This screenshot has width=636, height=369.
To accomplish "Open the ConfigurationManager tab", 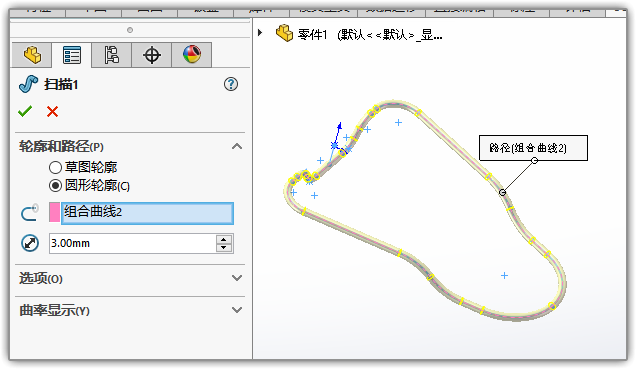I will 112,55.
